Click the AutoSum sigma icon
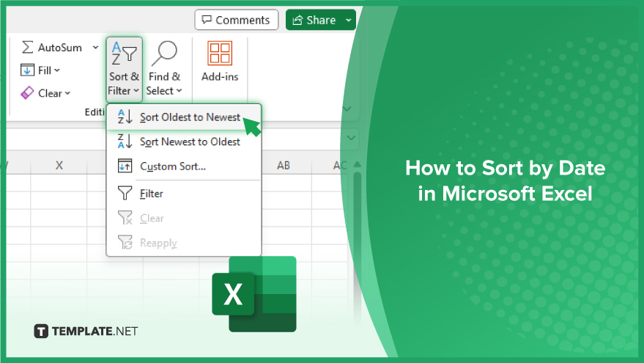 click(28, 47)
